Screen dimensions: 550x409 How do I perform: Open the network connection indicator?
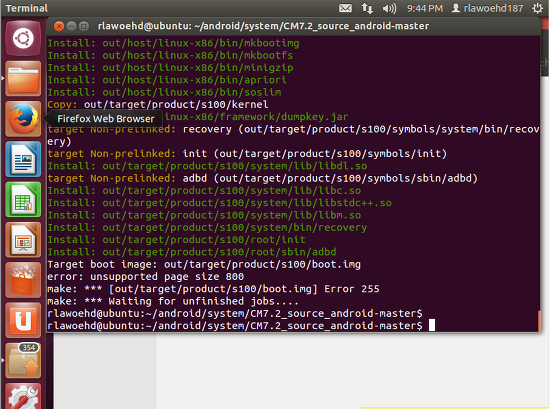point(367,8)
